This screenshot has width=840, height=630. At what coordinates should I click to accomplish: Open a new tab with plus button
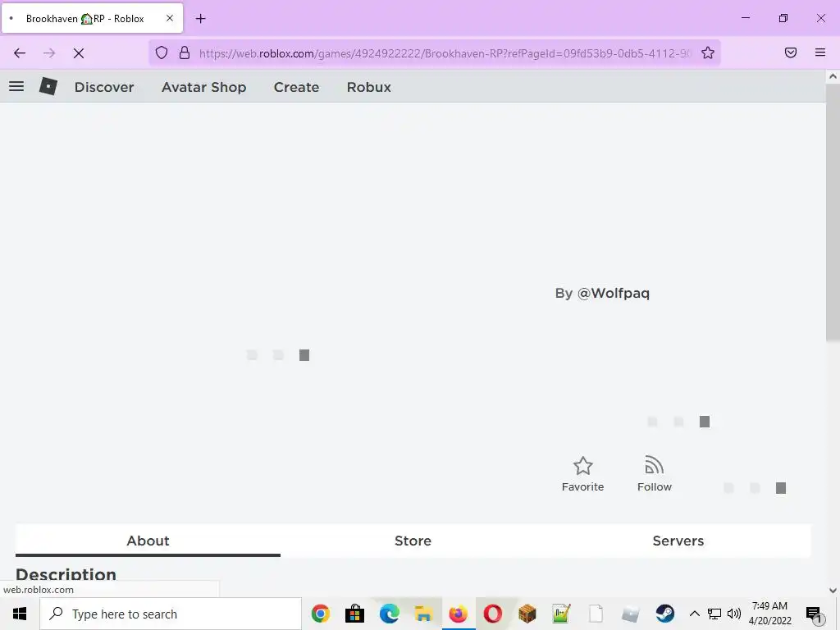coord(201,19)
